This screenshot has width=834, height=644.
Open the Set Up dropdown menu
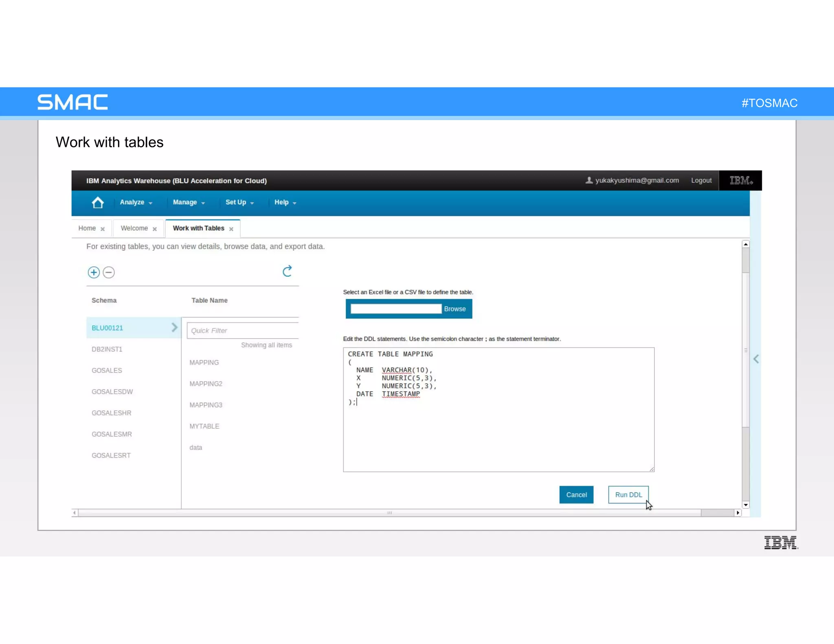coord(239,202)
